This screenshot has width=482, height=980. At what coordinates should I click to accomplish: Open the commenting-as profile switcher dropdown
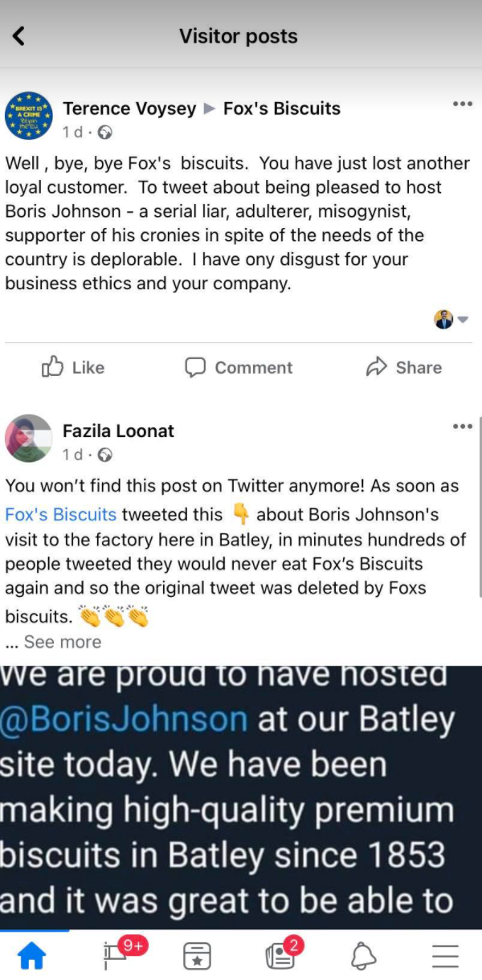pyautogui.click(x=452, y=319)
